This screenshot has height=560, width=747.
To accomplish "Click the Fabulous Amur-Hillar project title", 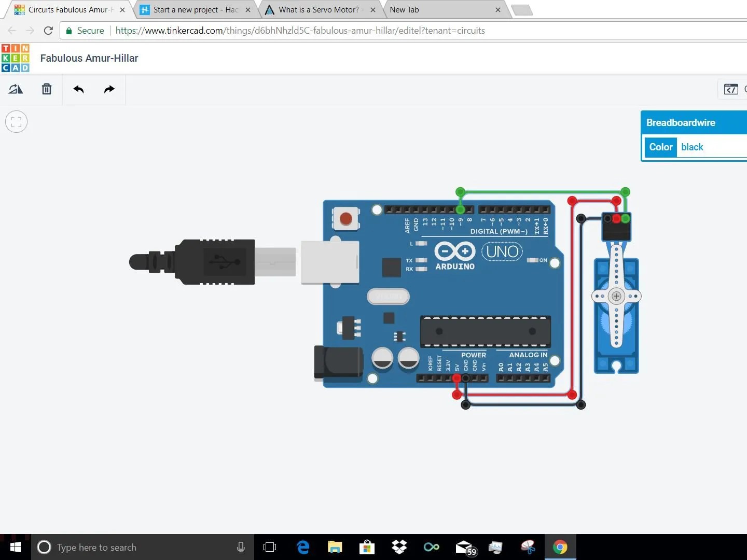I will click(x=89, y=58).
